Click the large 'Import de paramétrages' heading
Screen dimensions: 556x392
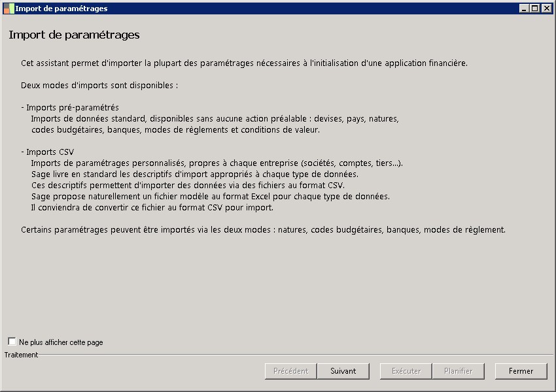pos(74,35)
